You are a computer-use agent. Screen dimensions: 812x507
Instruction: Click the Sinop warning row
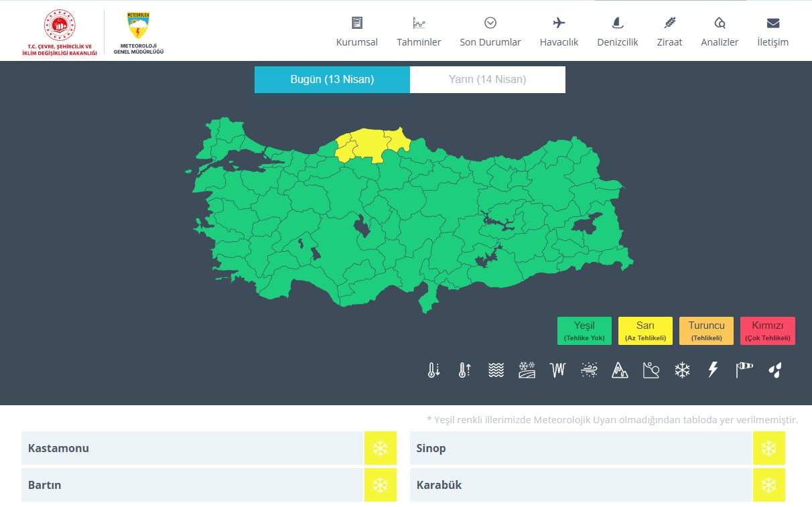click(580, 448)
